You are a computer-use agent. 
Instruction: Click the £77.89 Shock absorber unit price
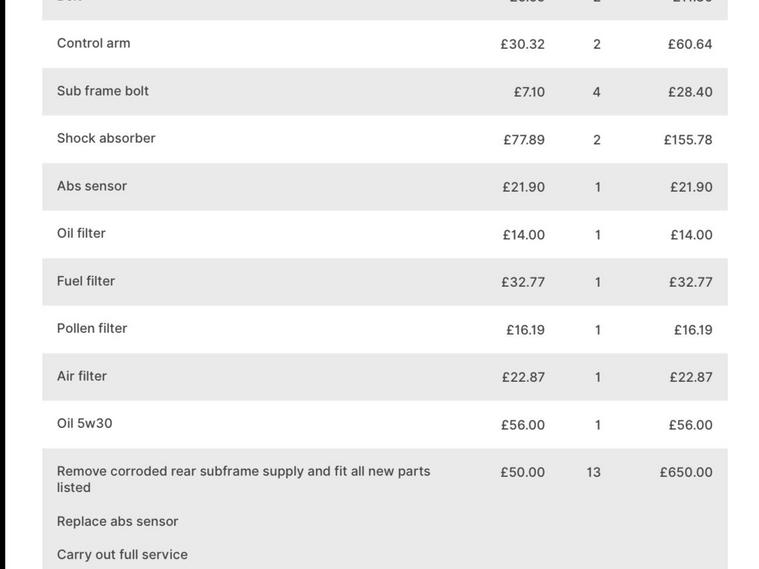coord(524,140)
